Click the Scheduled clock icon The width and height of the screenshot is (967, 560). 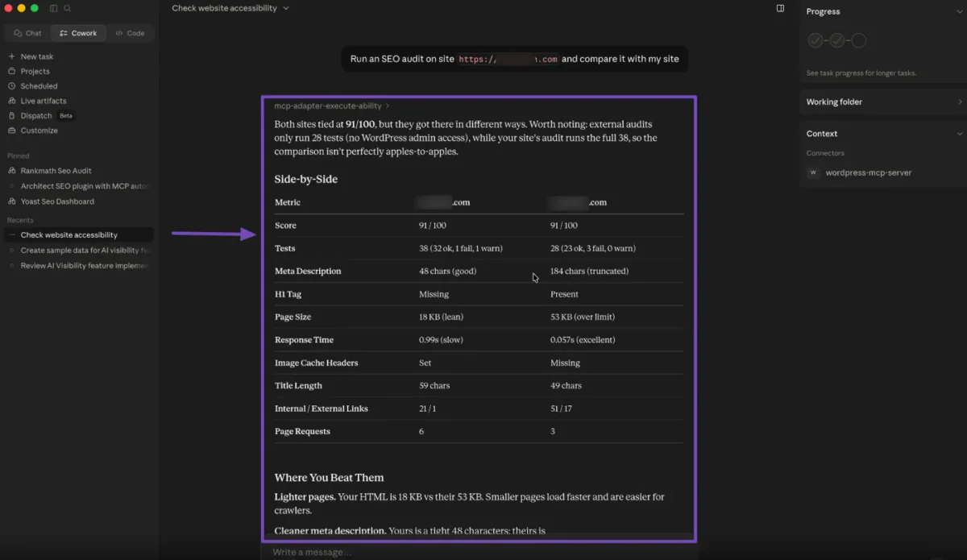click(x=11, y=86)
